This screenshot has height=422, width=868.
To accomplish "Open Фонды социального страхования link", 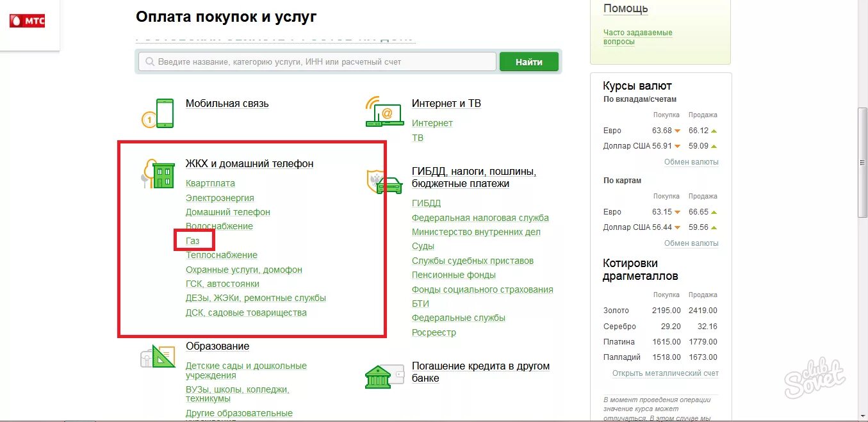I will click(x=482, y=289).
